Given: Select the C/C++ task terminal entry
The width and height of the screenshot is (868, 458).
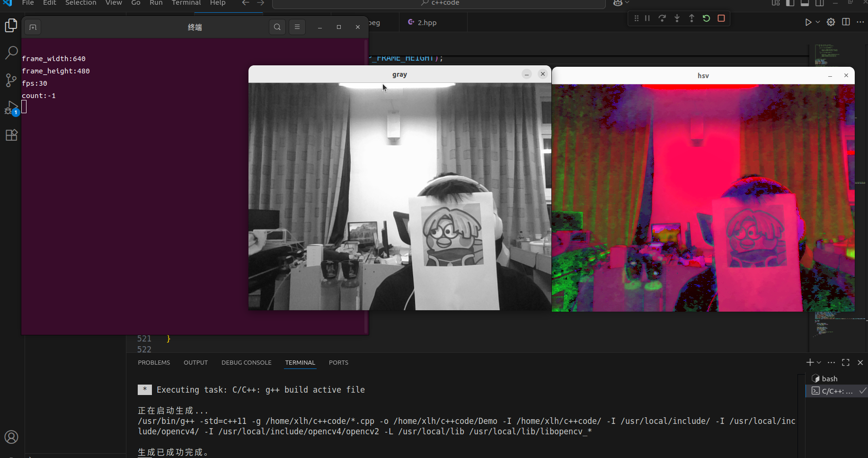Looking at the screenshot, I should pyautogui.click(x=836, y=391).
